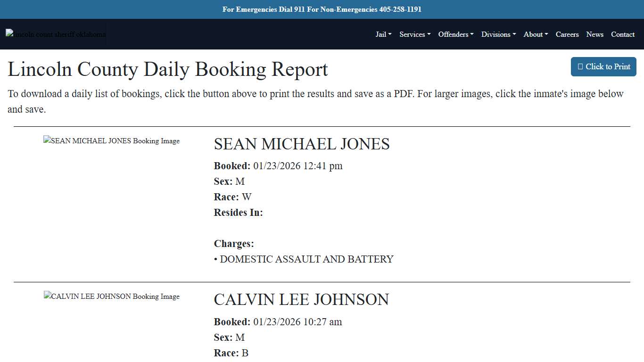644x362 pixels.
Task: Click the Services dropdown chevron arrow
Action: 429,34
